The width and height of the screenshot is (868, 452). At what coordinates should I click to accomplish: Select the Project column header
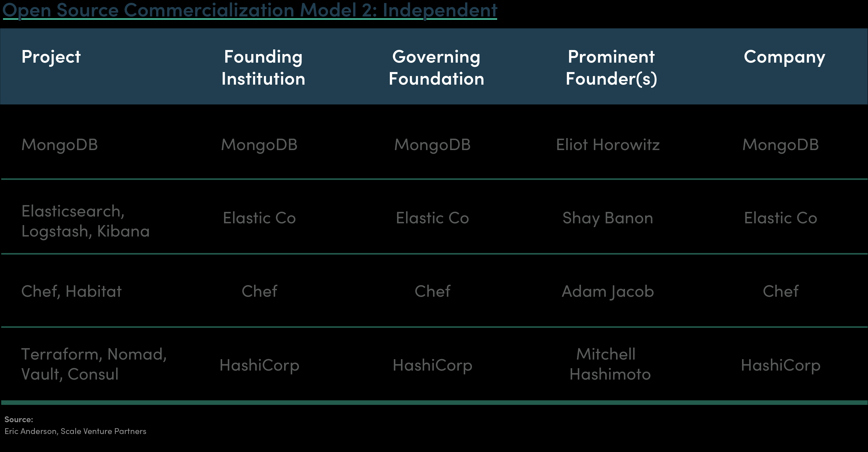[x=51, y=57]
